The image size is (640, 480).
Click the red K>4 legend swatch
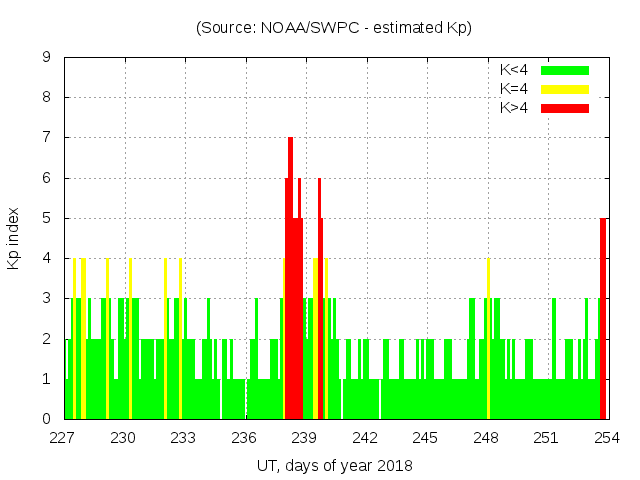565,108
